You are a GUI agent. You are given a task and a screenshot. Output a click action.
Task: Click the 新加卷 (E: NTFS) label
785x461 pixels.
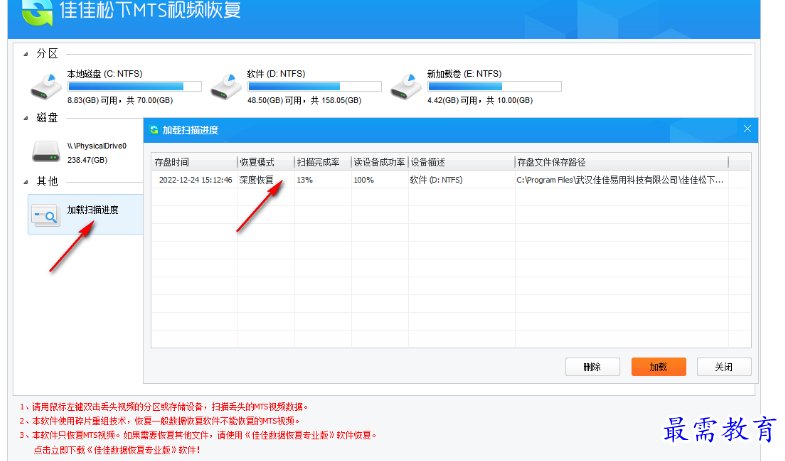[x=464, y=74]
